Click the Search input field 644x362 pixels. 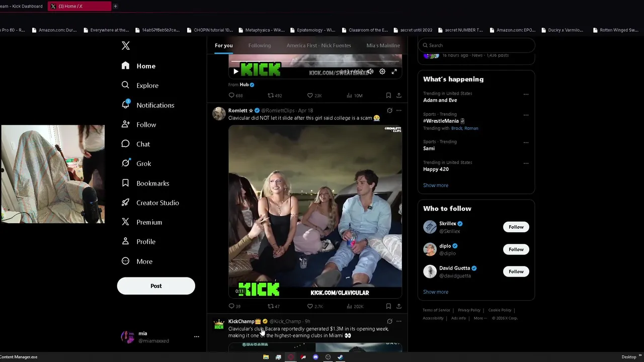(x=476, y=45)
